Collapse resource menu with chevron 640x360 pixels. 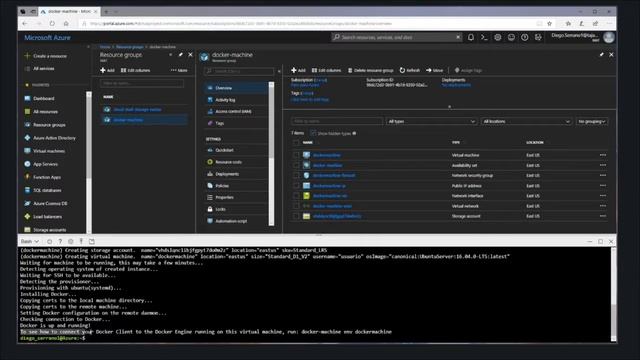[279, 71]
